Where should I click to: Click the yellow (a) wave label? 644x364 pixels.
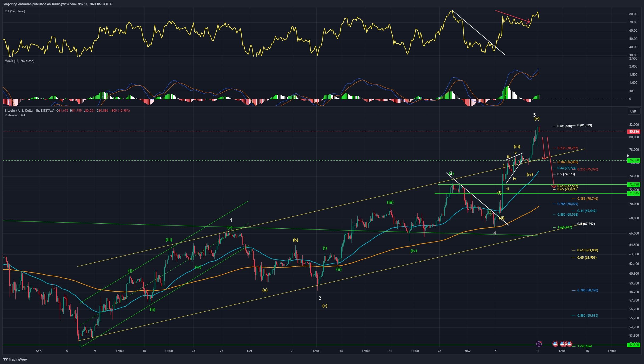[265, 290]
